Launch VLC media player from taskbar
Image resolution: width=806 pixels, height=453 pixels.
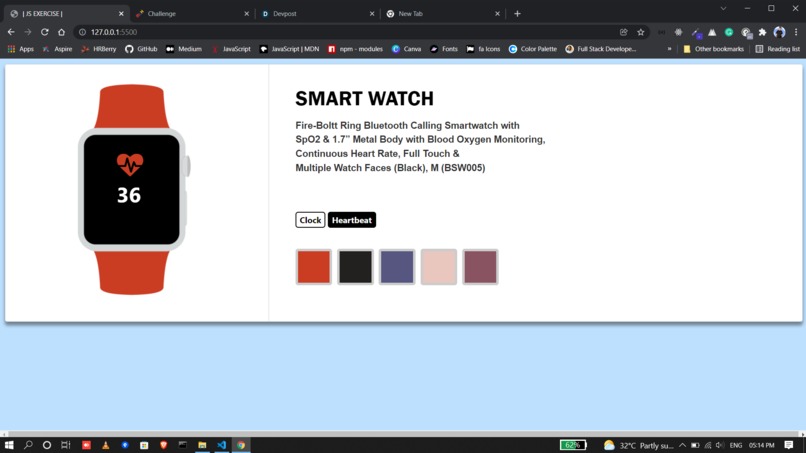[x=105, y=445]
